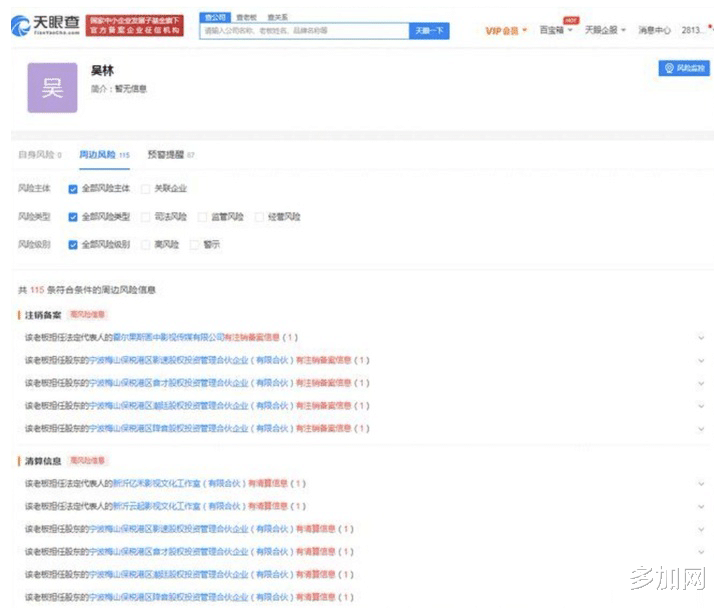This screenshot has width=720, height=608.
Task: Click the red 官方备案企业征信机构 banner
Action: pyautogui.click(x=135, y=25)
